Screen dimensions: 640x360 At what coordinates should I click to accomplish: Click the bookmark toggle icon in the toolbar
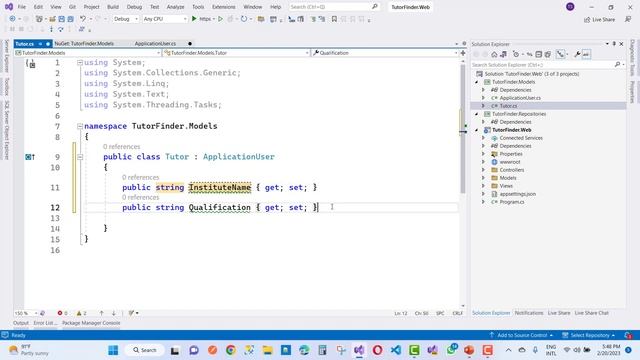click(334, 19)
